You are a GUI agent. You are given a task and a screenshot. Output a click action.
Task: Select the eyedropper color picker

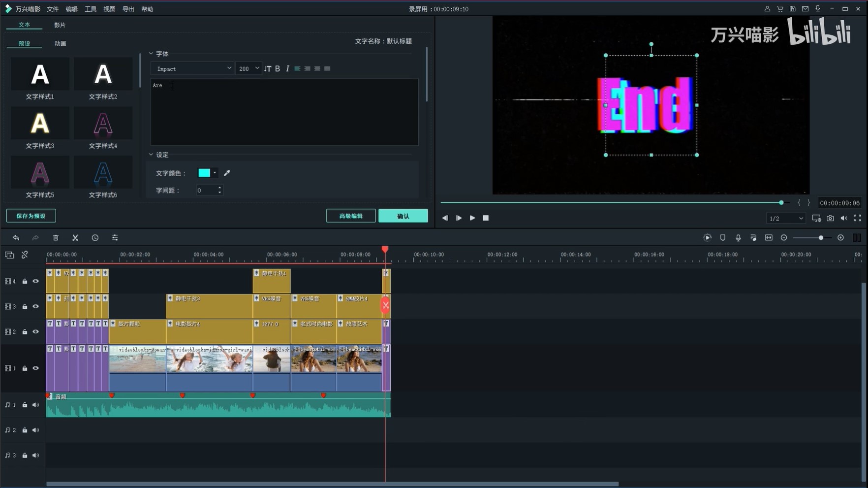point(227,173)
